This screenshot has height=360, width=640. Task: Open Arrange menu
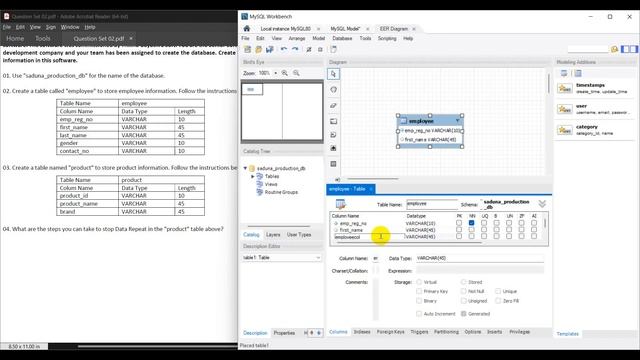click(297, 38)
